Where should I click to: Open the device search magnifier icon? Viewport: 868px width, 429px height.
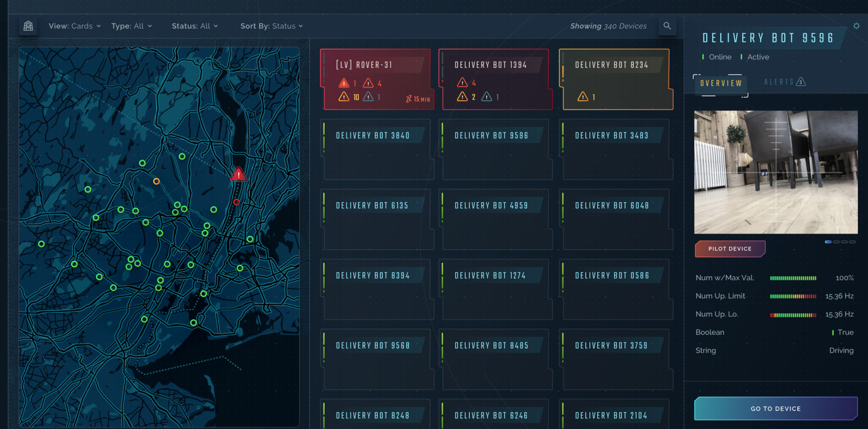point(667,26)
